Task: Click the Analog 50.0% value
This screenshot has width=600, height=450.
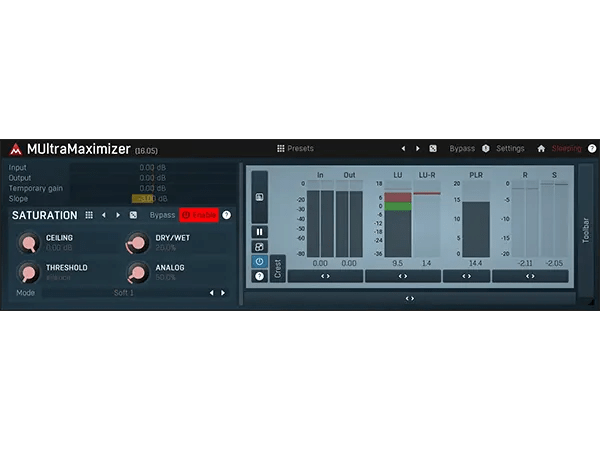Action: click(x=165, y=277)
